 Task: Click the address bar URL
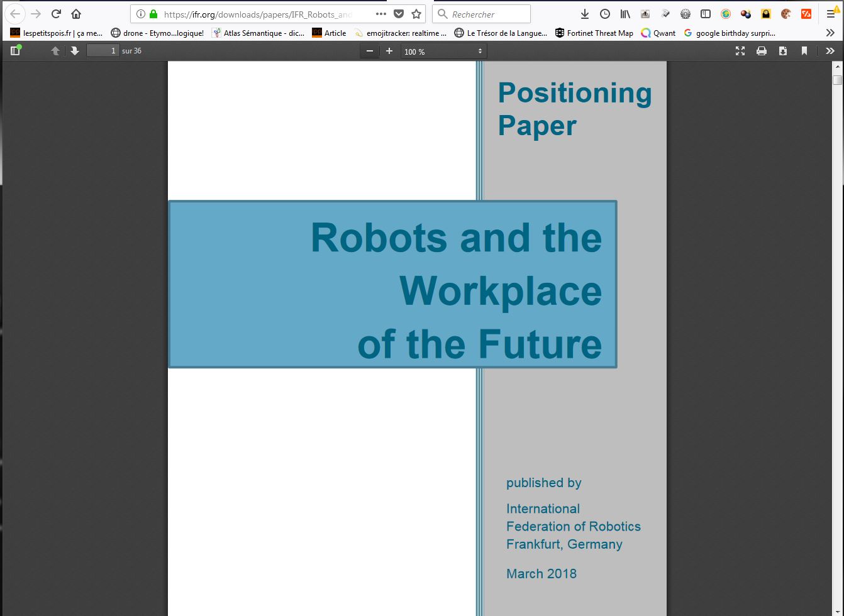tap(257, 14)
